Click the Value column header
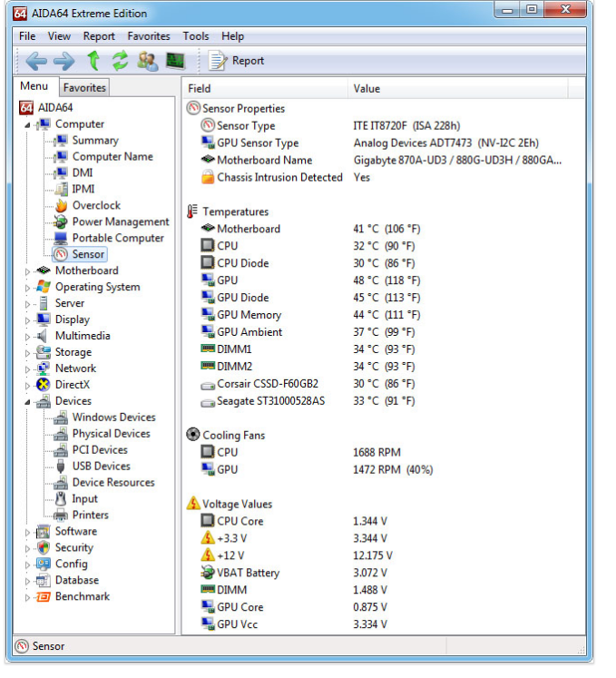 (458, 89)
